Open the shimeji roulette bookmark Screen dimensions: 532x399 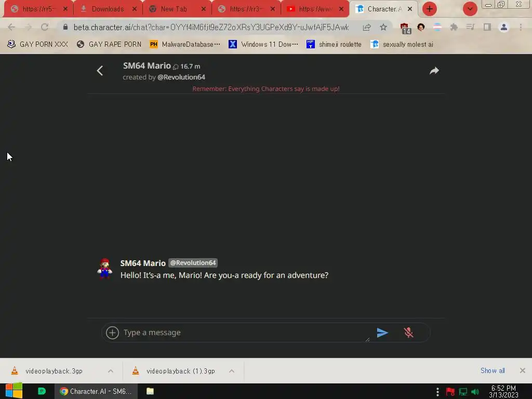click(x=334, y=45)
